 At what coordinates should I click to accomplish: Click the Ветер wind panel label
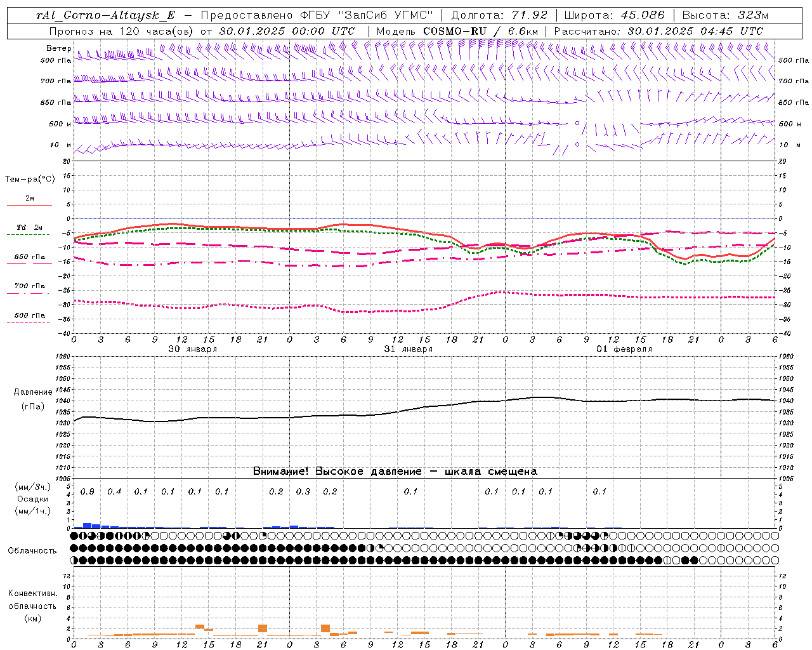click(x=58, y=48)
